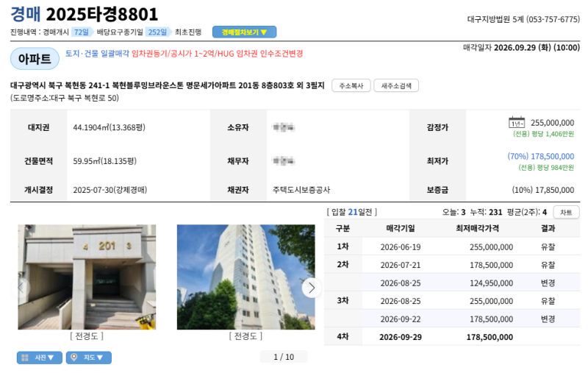Click the 124,950,000 price cell
The image size is (588, 373).
pos(491,283)
